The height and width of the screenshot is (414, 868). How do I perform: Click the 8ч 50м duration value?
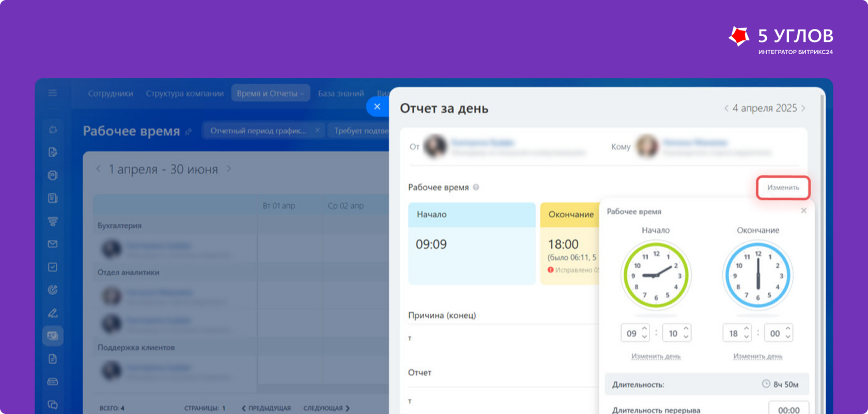click(x=786, y=385)
